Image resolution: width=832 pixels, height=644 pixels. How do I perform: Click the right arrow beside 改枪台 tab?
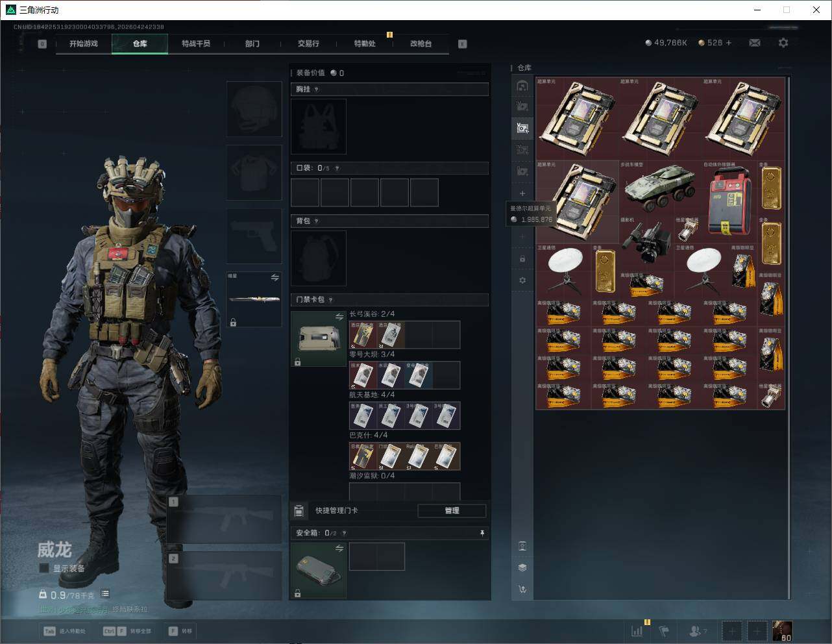click(463, 44)
